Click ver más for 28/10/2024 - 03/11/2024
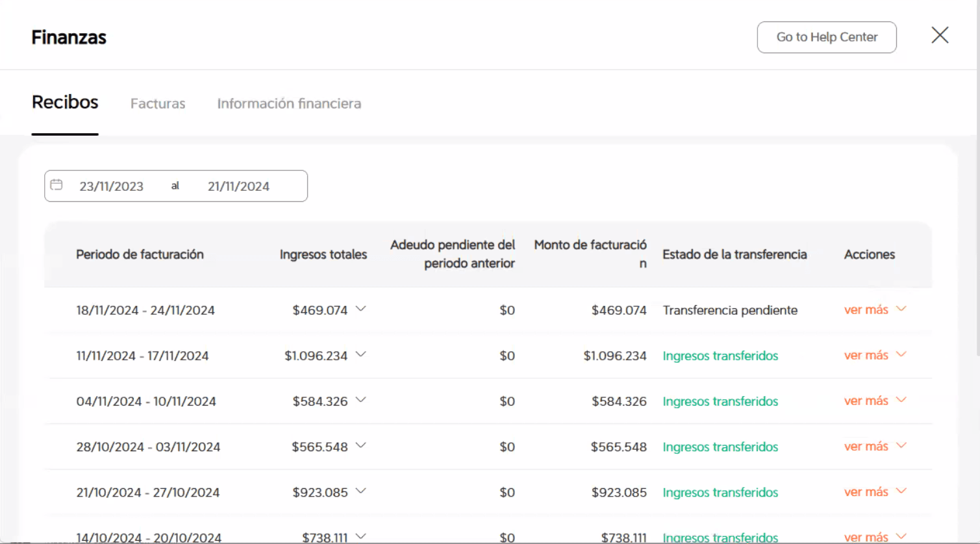Image resolution: width=980 pixels, height=544 pixels. tap(874, 446)
